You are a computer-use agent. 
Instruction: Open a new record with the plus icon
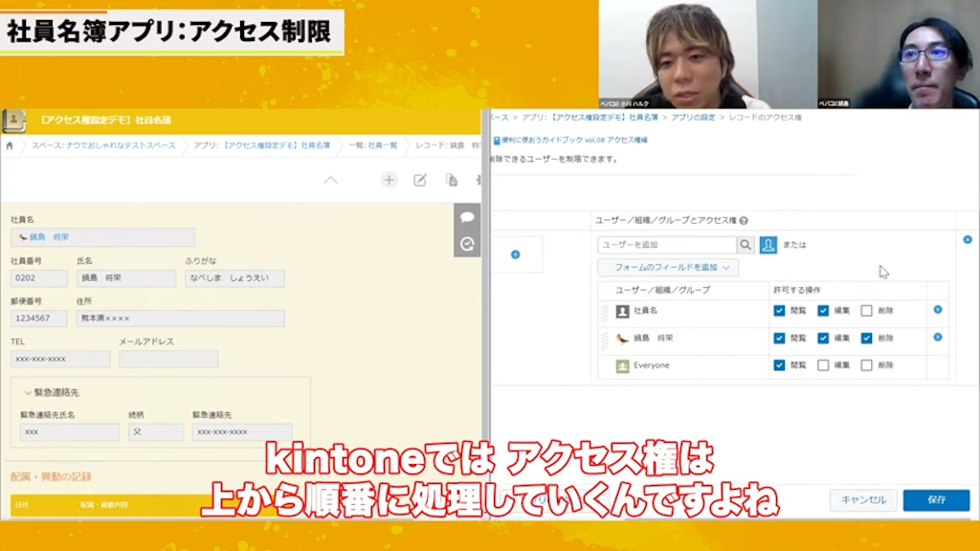coord(389,179)
